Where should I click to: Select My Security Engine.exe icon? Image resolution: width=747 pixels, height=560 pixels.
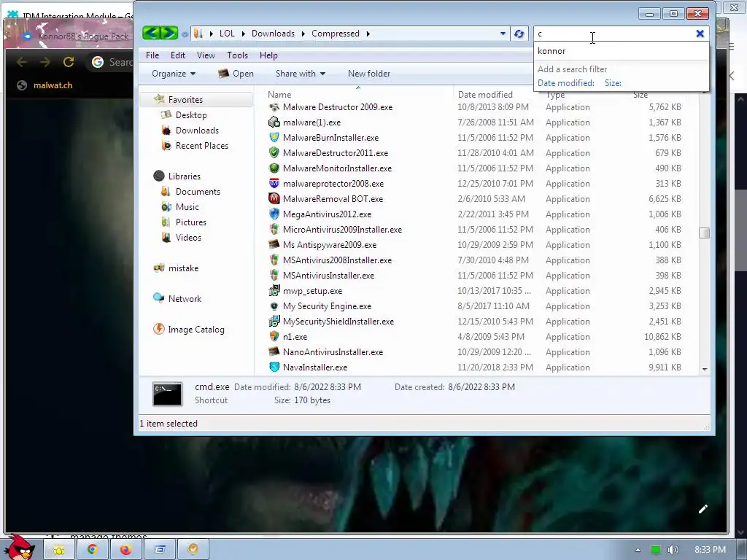pos(274,306)
